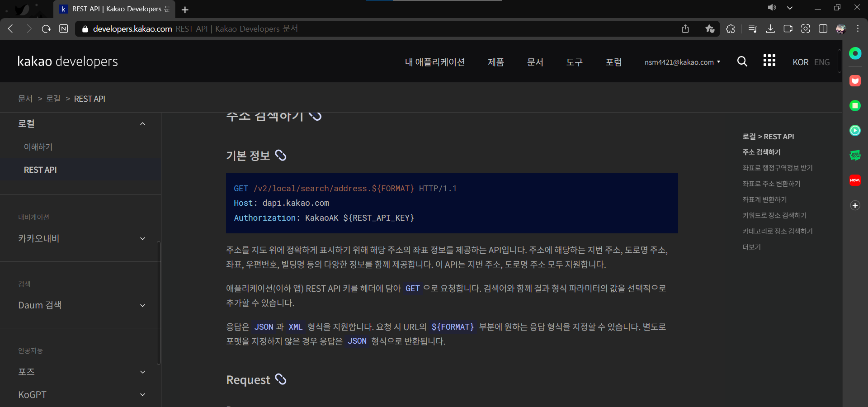The image size is (868, 407).
Task: Open the green play sidebar icon
Action: click(x=855, y=130)
